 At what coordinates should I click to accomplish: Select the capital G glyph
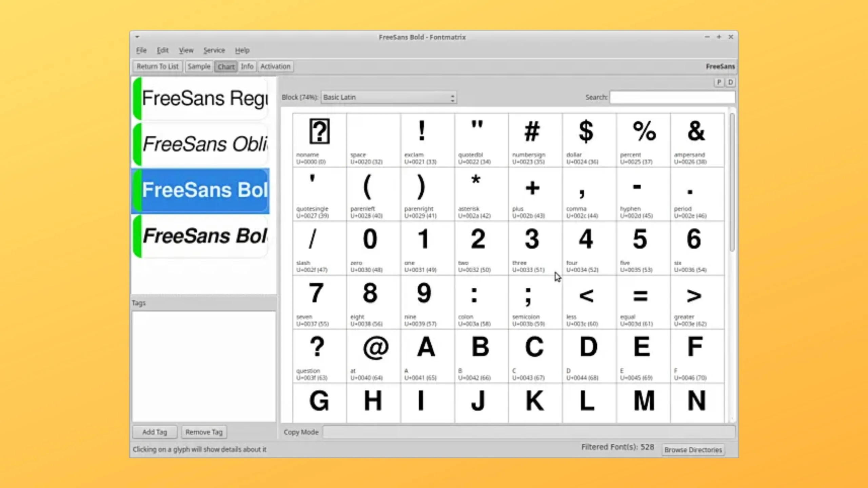319,403
